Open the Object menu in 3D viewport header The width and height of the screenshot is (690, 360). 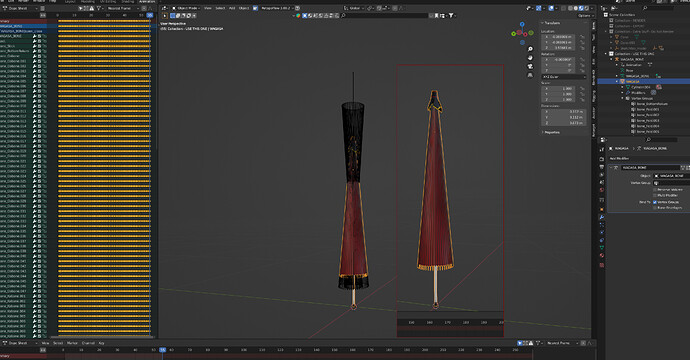click(244, 8)
